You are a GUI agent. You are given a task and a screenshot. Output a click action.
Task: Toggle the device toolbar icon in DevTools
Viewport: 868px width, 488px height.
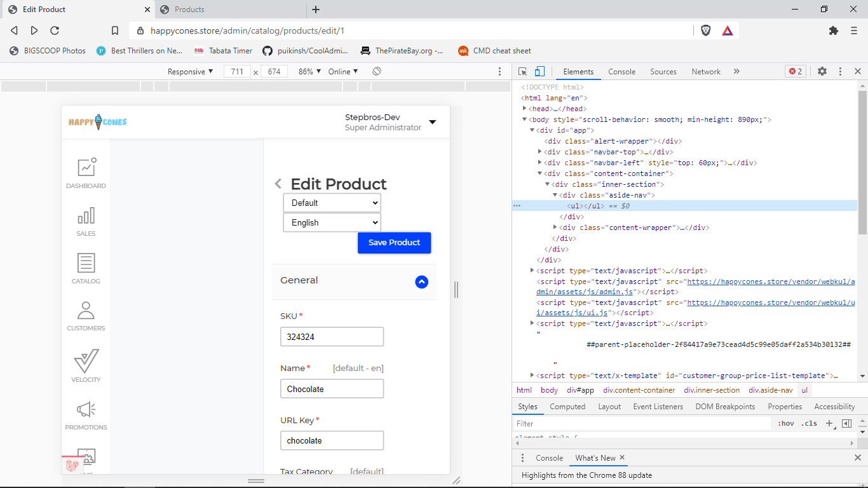tap(539, 72)
